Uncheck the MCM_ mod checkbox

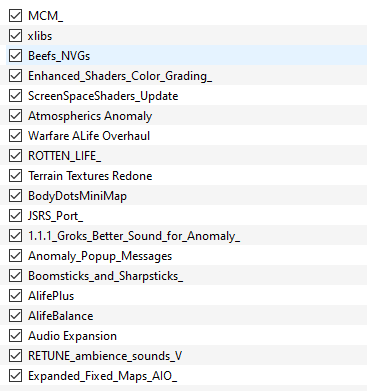coord(15,16)
